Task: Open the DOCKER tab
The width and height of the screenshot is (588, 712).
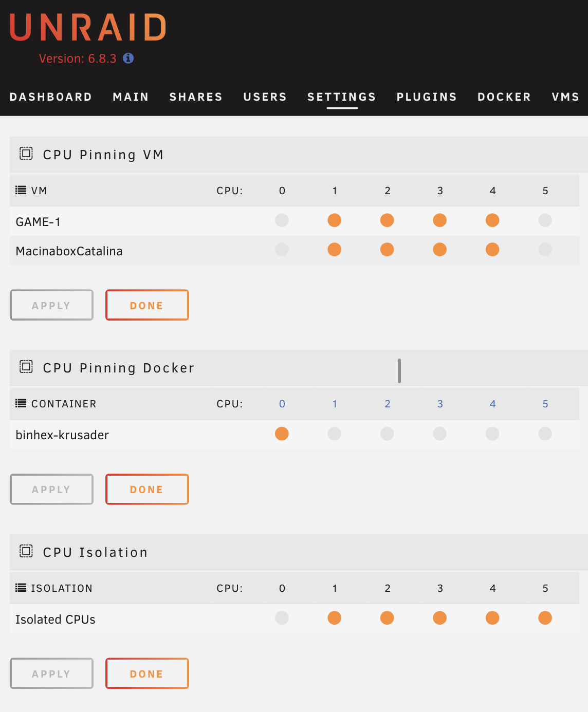Action: coord(504,97)
